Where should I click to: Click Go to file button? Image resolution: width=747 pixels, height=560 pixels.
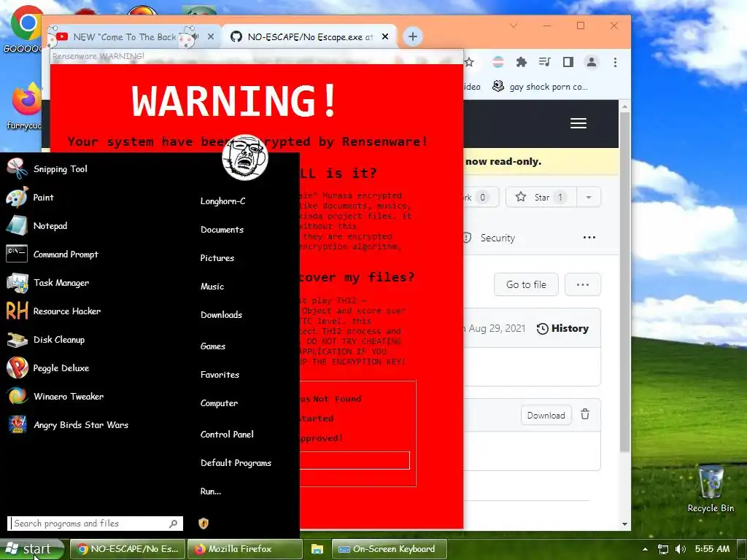(x=526, y=285)
